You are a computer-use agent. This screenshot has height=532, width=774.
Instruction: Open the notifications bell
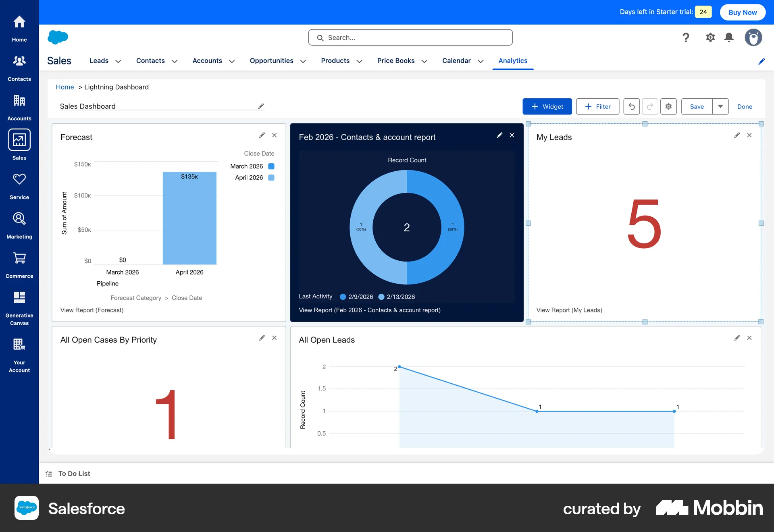coord(729,37)
